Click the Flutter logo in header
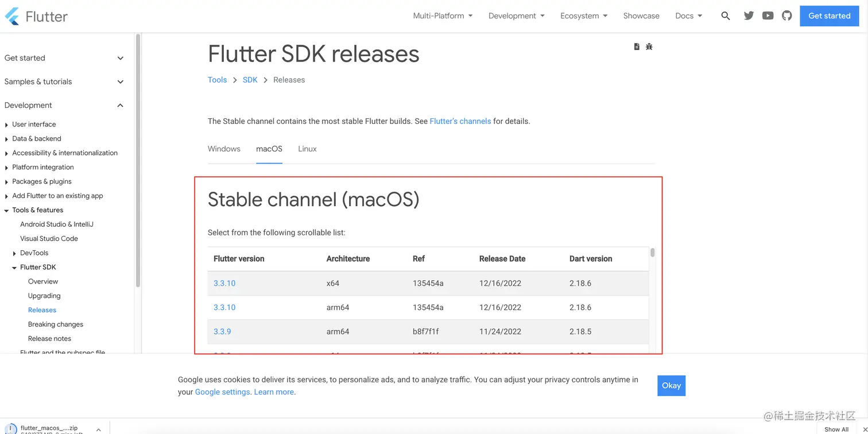 click(36, 16)
